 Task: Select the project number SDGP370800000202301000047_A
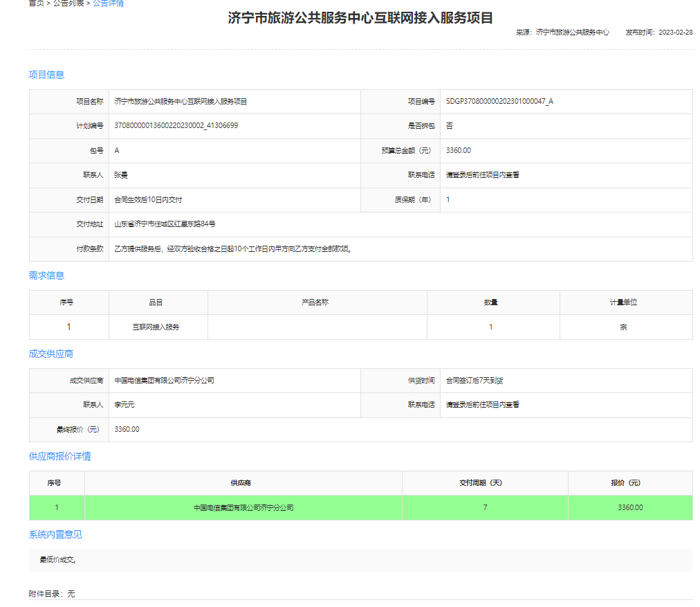pos(499,102)
